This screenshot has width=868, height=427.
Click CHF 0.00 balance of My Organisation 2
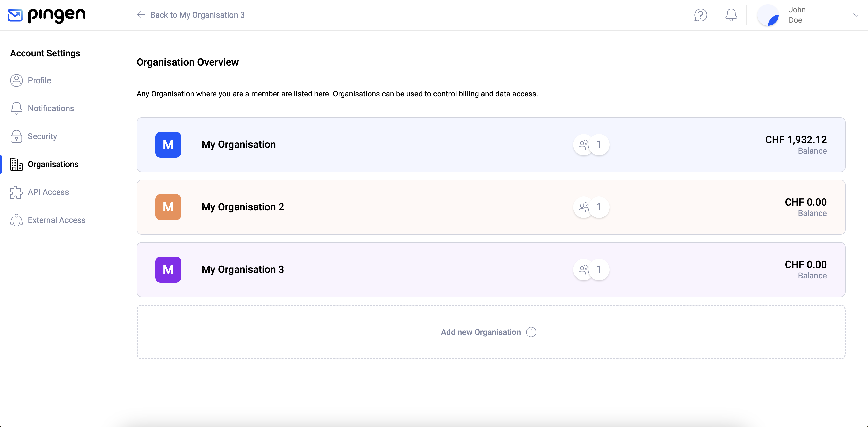805,202
